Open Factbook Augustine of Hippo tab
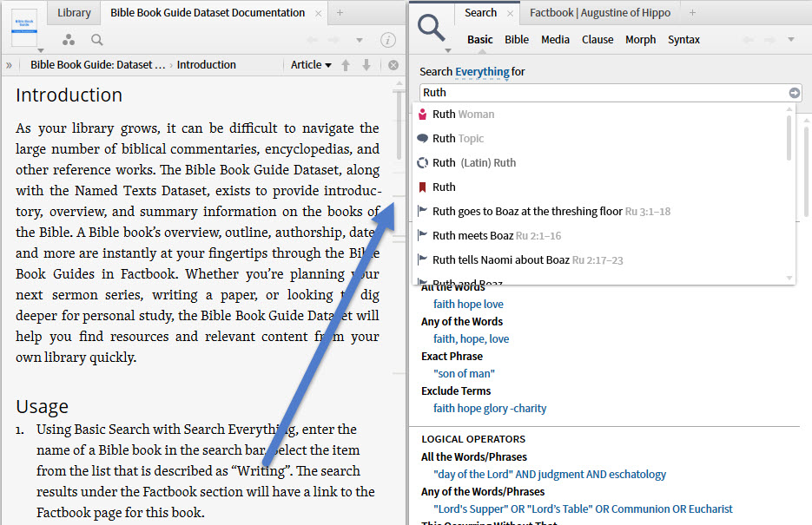Screen dimensions: 812x525 pos(600,13)
